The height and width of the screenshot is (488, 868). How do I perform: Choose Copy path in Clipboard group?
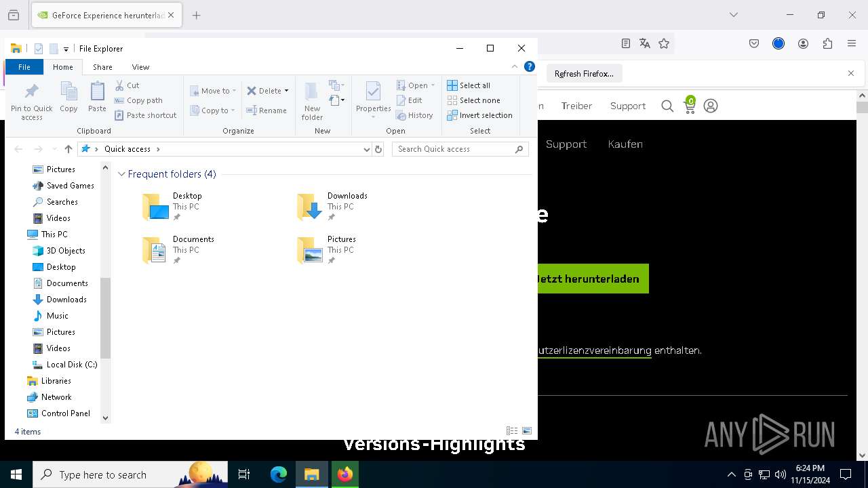[x=138, y=100]
